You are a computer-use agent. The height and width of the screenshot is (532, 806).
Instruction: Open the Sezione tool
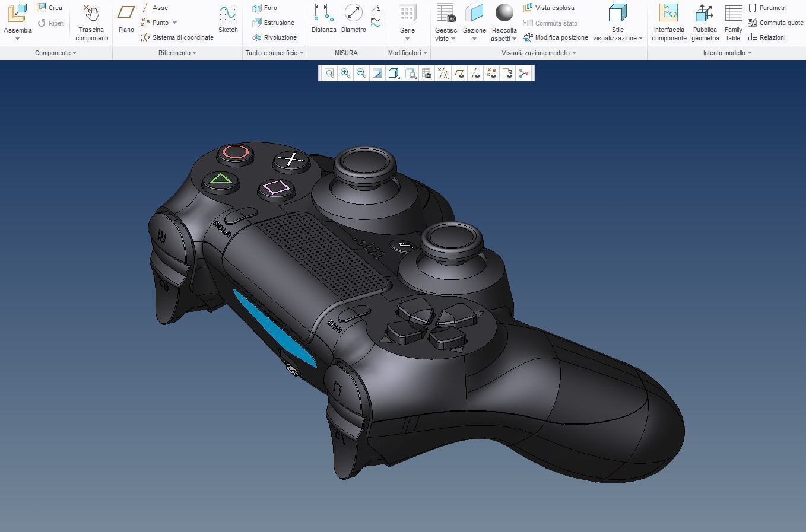474,18
